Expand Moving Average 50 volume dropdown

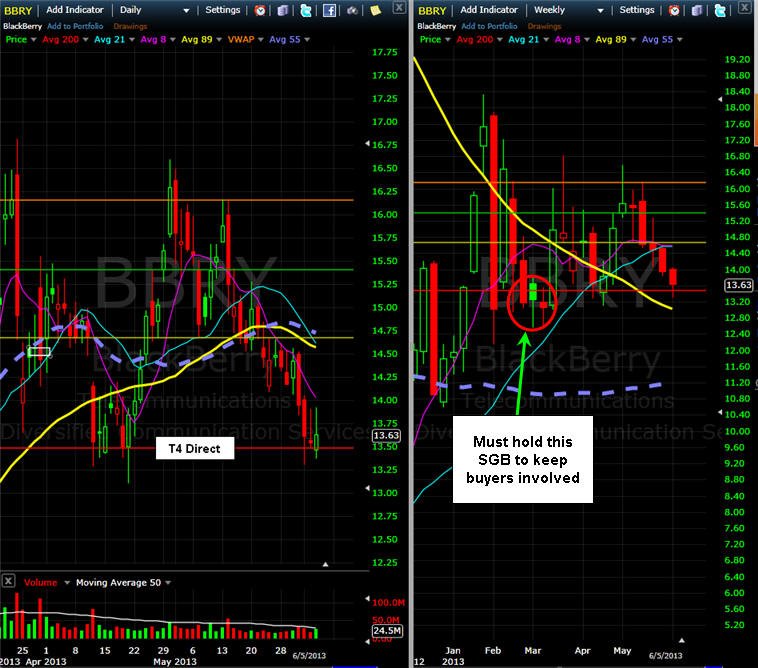pos(168,582)
